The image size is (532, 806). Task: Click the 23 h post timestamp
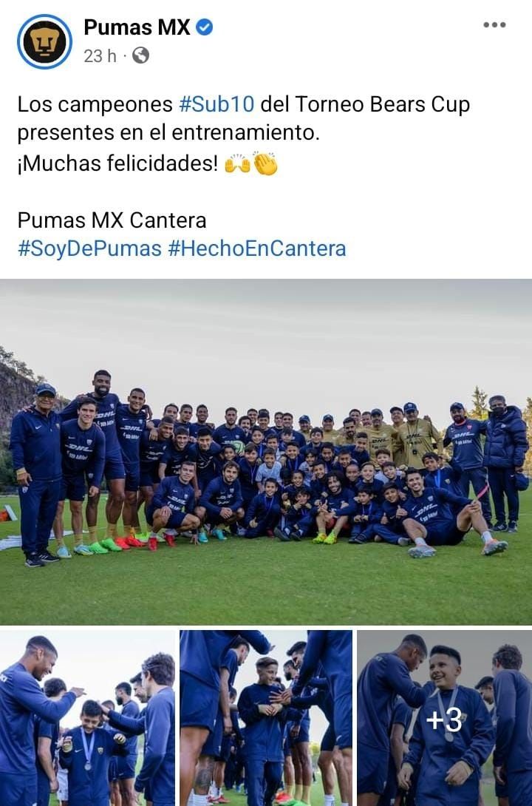coord(100,55)
